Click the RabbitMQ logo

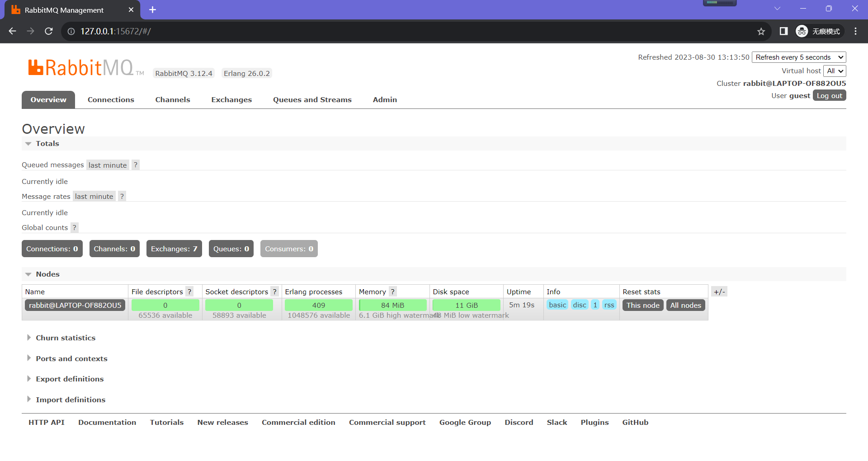(86, 68)
